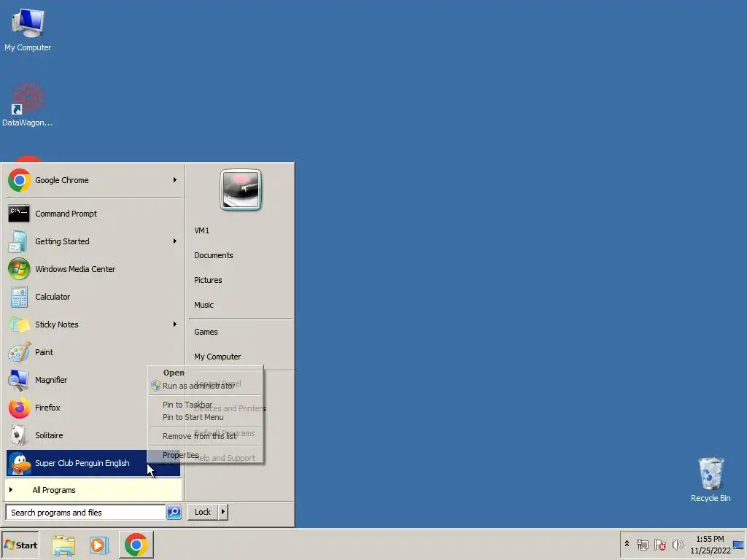Launch Windows Media Center
The image size is (747, 560).
(93, 269)
